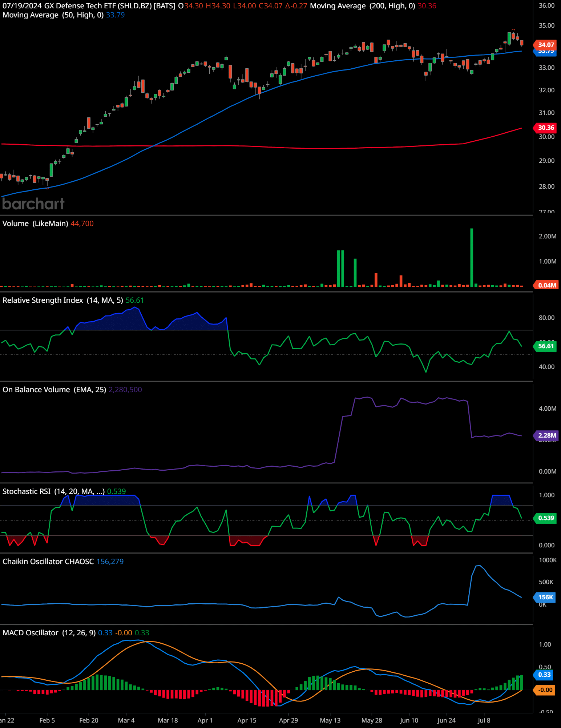
Task: Click the GX Defense Tech ETF (SHLD.BZ) title
Action: [x=110, y=6]
